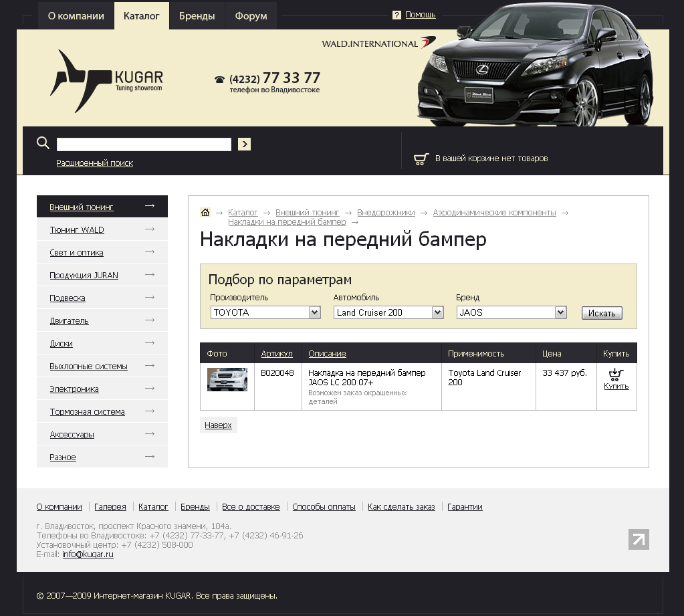The image size is (684, 616).
Task: Open Расширенный поиск link
Action: 95,163
